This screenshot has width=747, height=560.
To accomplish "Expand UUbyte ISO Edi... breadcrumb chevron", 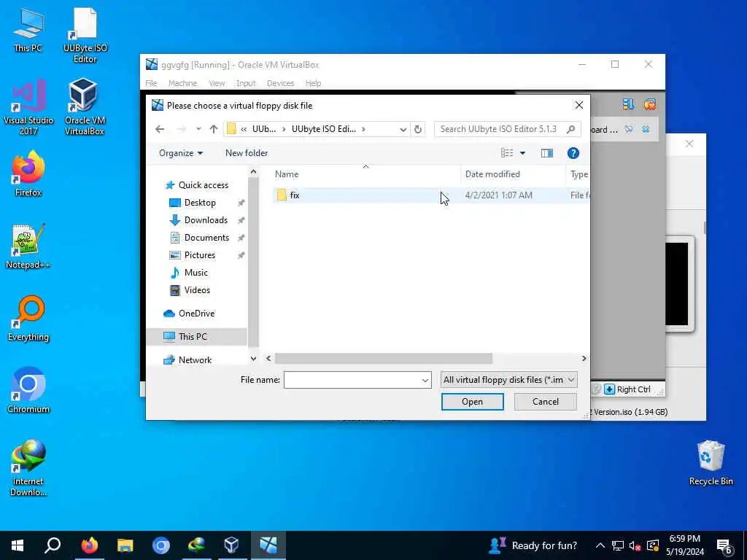I will coord(364,129).
